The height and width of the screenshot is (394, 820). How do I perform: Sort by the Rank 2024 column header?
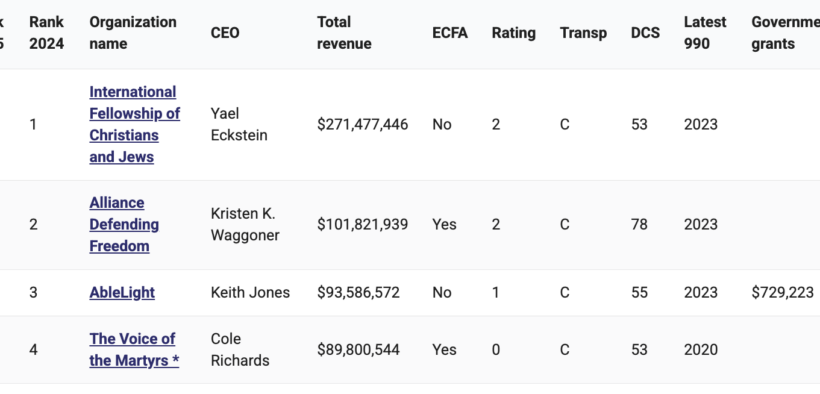tap(47, 33)
